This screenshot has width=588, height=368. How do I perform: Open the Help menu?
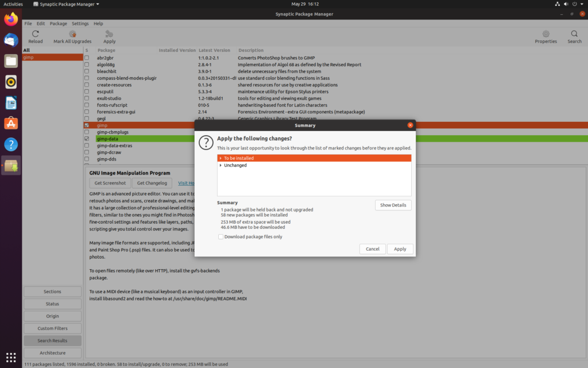click(x=98, y=23)
